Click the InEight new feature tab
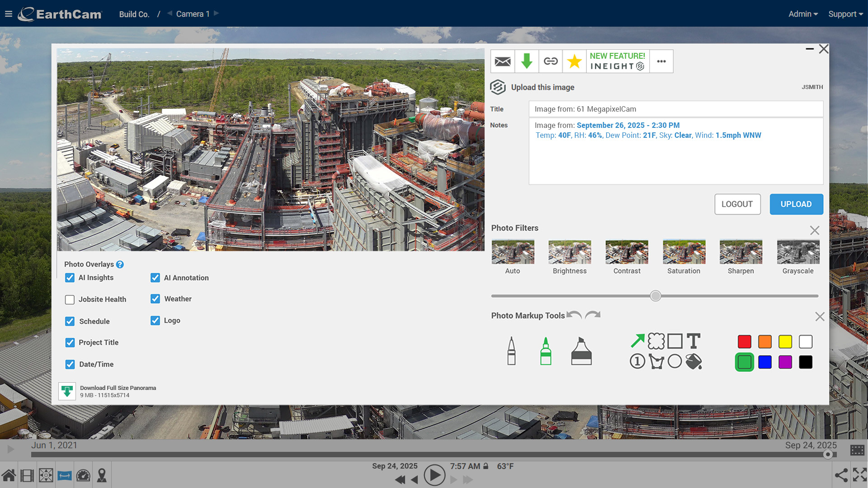The width and height of the screenshot is (868, 488). tap(617, 61)
